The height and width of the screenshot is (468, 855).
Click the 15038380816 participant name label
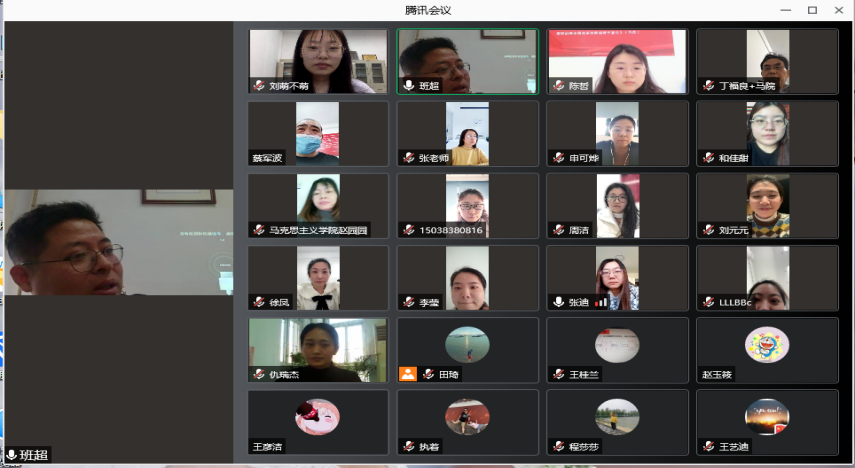451,230
